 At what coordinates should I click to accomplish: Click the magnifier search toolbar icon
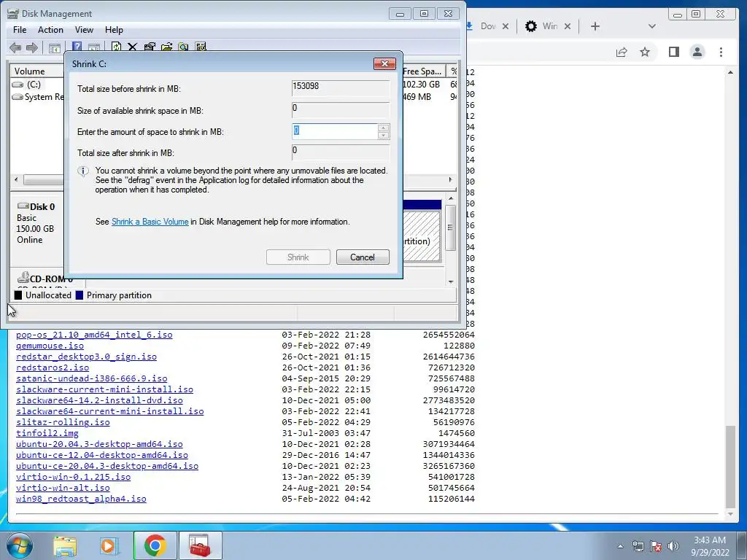(x=183, y=47)
